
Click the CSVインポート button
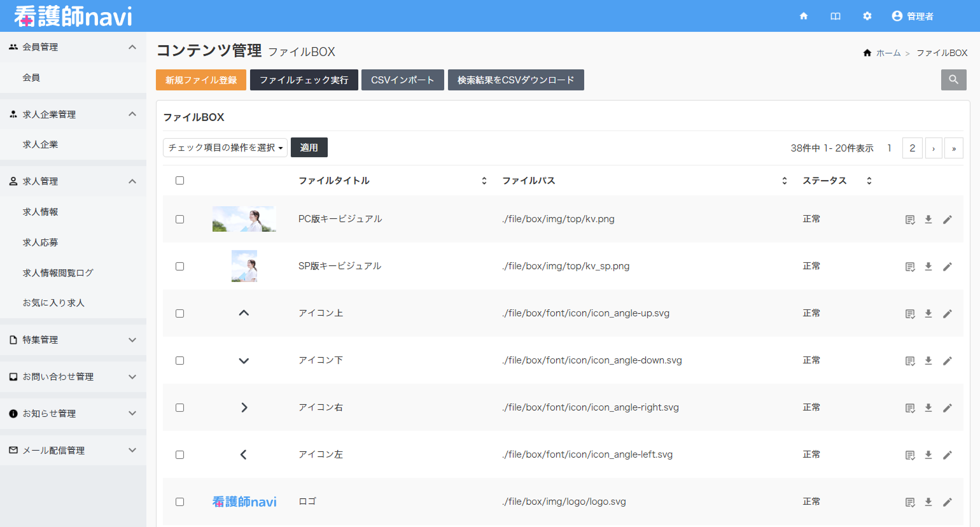[x=402, y=80]
